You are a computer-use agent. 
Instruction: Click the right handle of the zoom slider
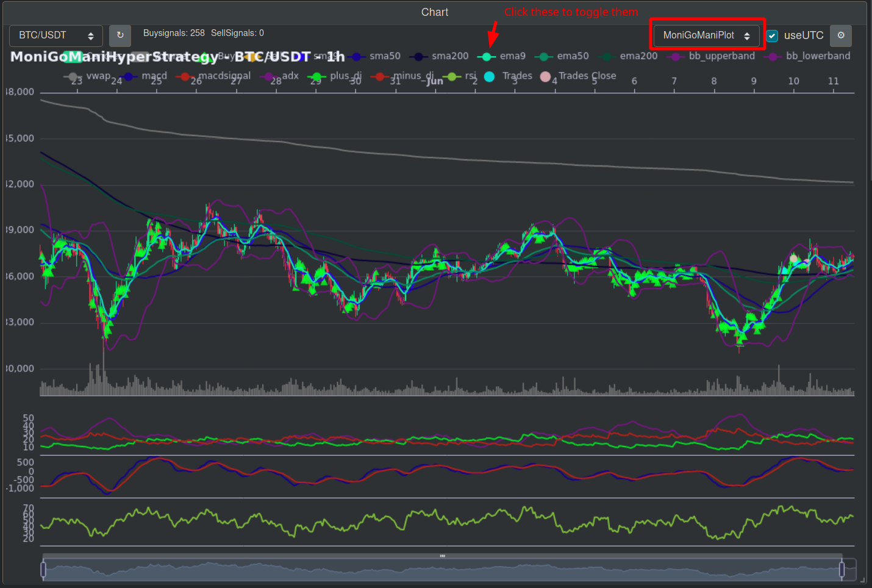[842, 570]
